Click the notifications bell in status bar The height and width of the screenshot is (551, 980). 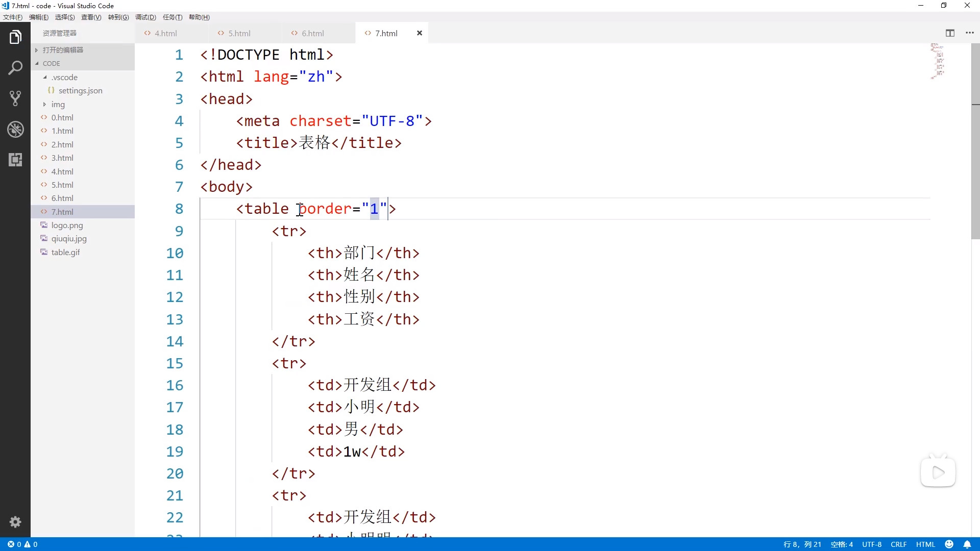pyautogui.click(x=967, y=544)
